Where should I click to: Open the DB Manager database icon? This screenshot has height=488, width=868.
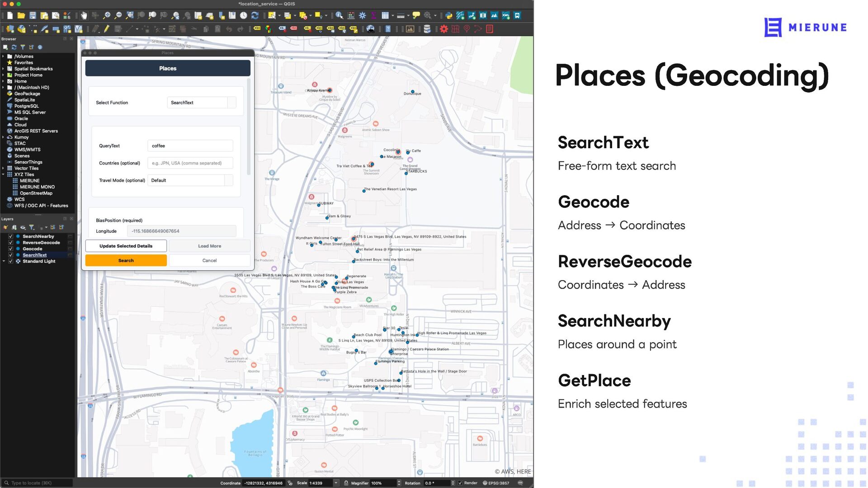[427, 29]
